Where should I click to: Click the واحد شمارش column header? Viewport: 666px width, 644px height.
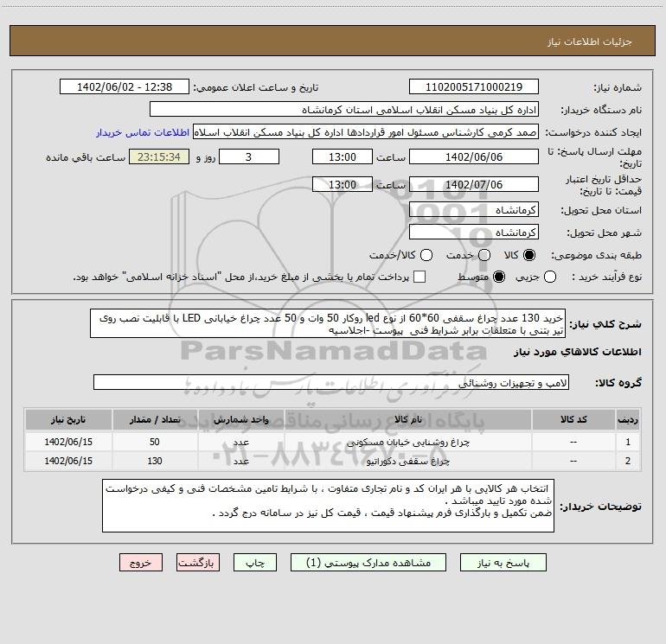240,419
